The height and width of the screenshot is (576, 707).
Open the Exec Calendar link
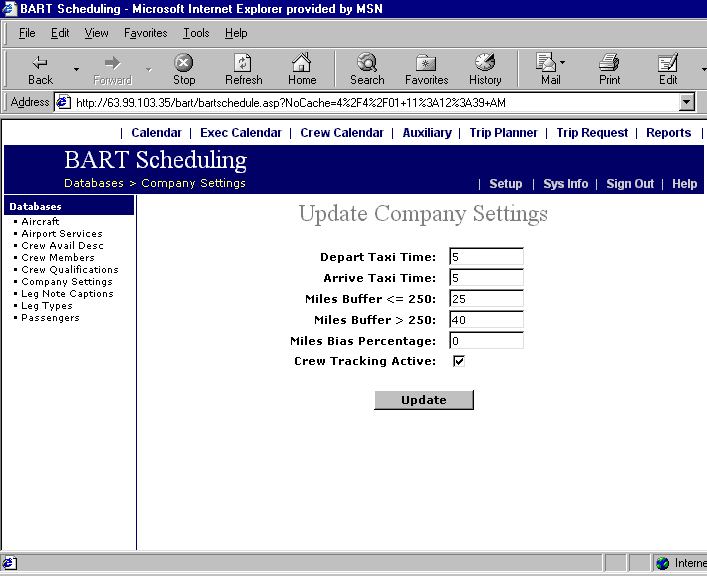point(240,133)
